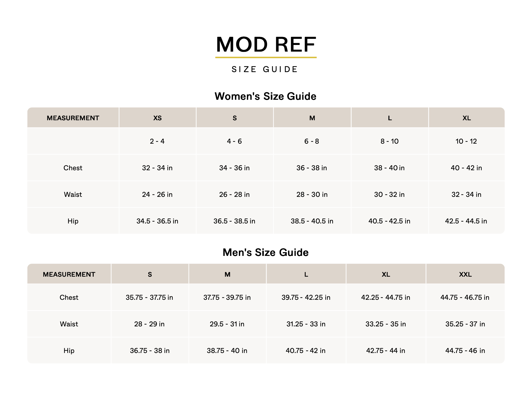Select the 34.5 - 36.5 in hip cell

157,221
